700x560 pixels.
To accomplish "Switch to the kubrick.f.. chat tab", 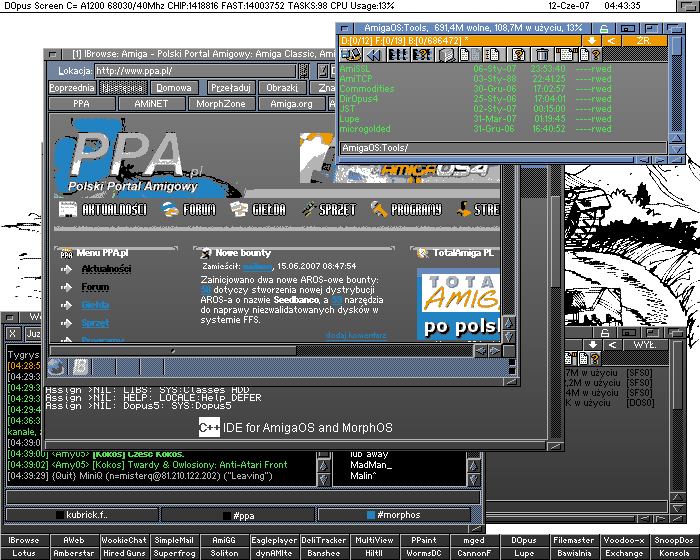I will point(82,515).
